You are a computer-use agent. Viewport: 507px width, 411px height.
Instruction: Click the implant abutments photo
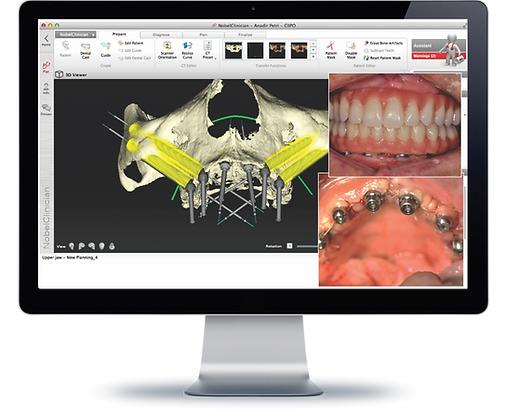(390, 230)
